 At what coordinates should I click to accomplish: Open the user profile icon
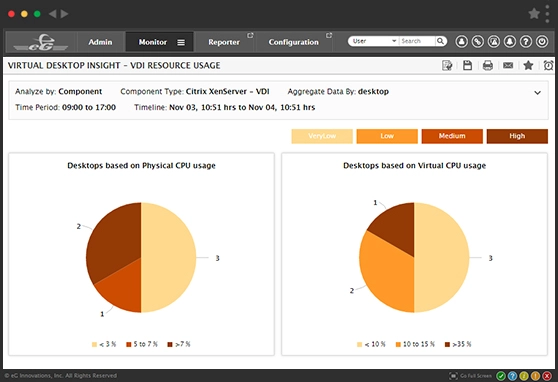point(462,42)
